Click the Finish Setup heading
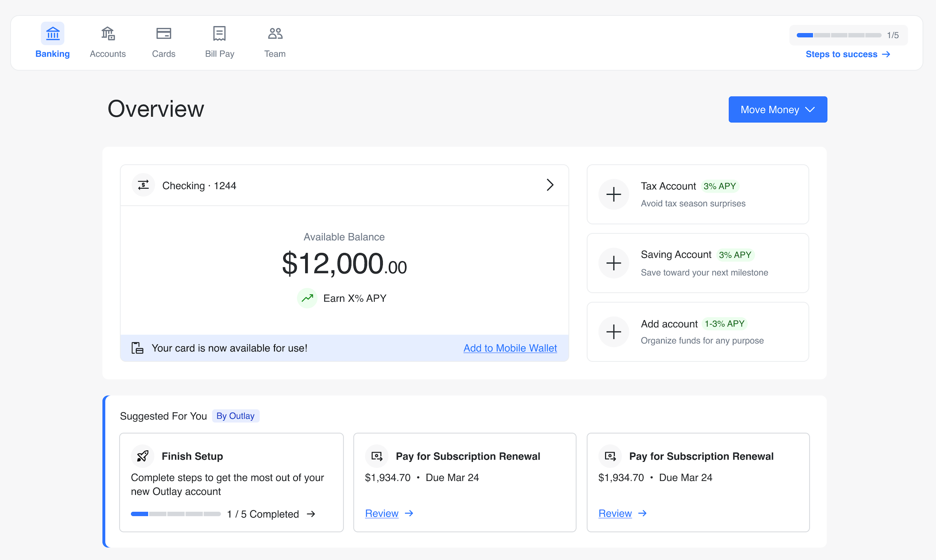 192,456
